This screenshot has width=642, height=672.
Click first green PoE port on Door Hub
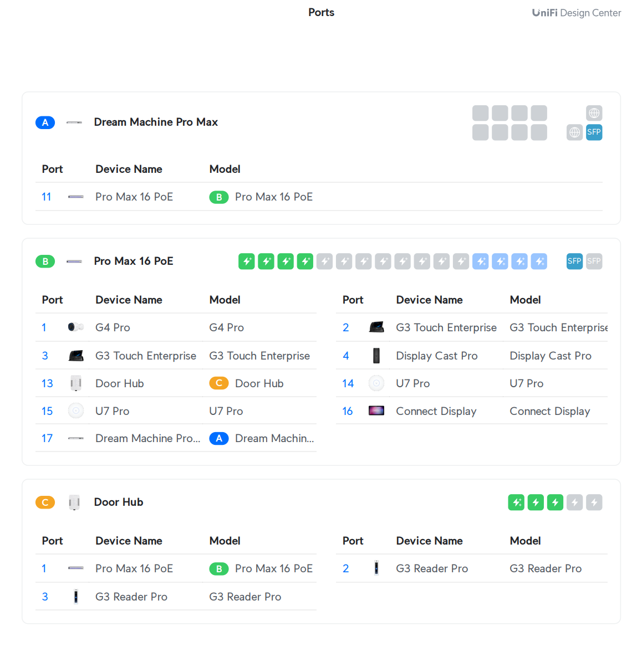[516, 502]
